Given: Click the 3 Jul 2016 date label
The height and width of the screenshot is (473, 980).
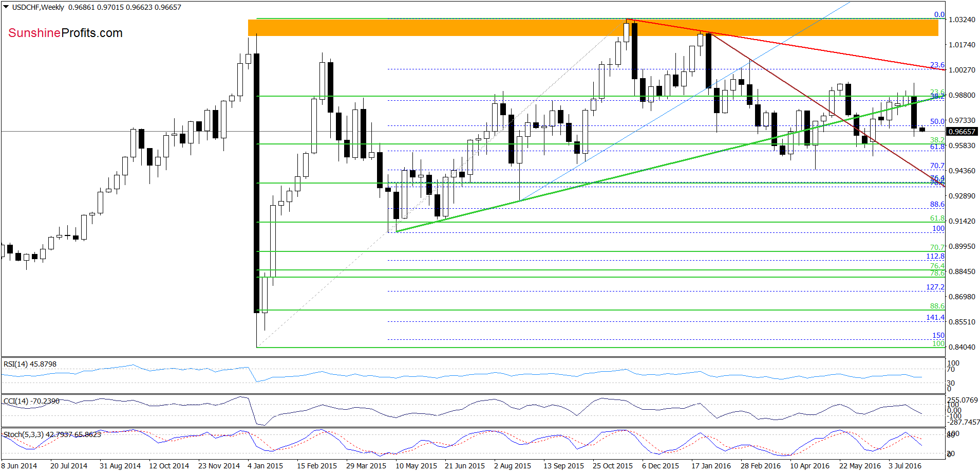Looking at the screenshot, I should coord(905,466).
